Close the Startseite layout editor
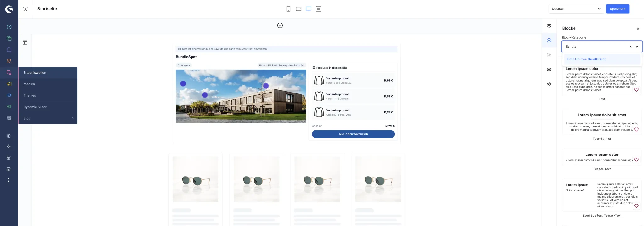644x226 pixels. point(25,9)
